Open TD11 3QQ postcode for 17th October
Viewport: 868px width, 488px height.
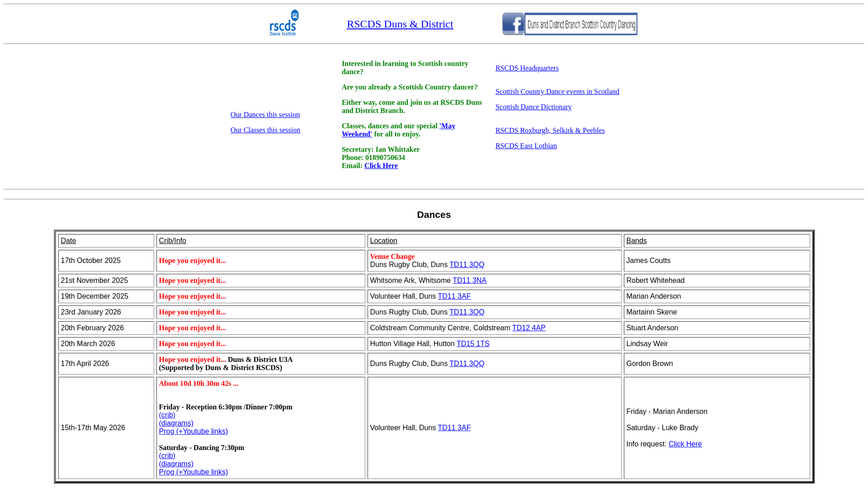pos(467,265)
